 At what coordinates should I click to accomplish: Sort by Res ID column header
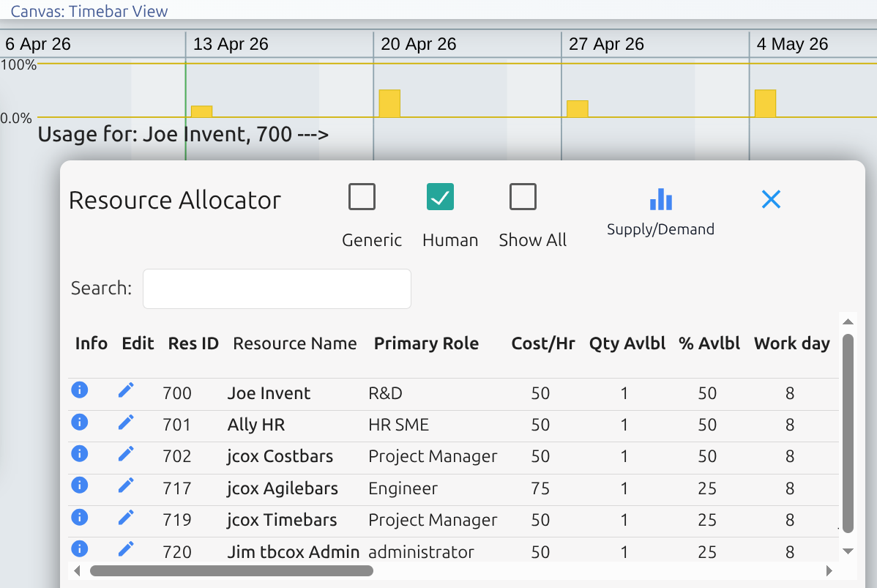(x=193, y=343)
